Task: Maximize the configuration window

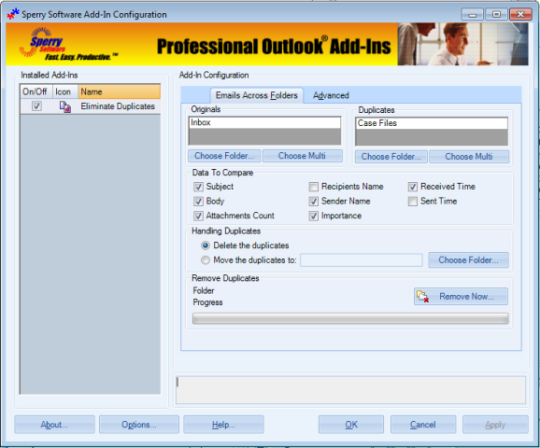Action: click(x=496, y=14)
